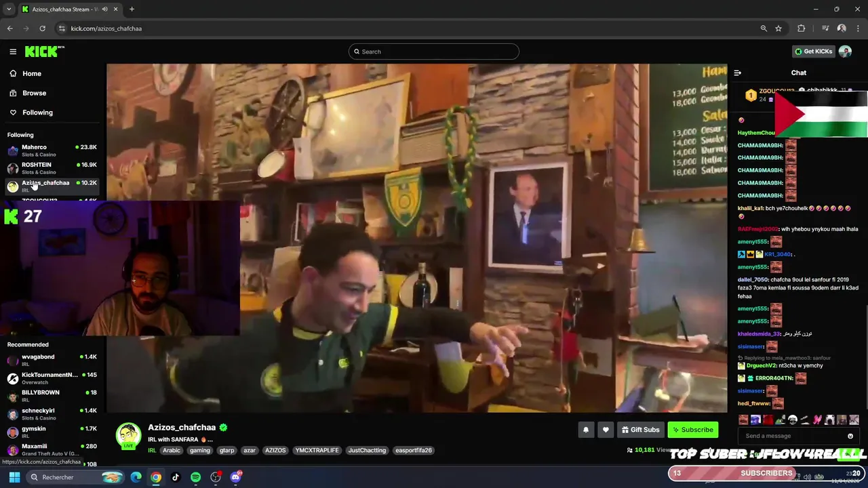Click khaledsmida_33 username in chat

pos(759,334)
